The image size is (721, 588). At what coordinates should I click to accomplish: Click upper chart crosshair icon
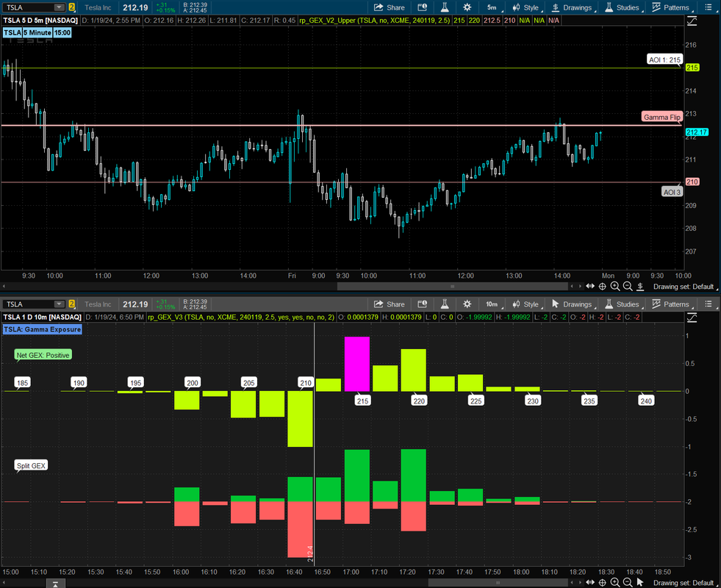(x=603, y=287)
